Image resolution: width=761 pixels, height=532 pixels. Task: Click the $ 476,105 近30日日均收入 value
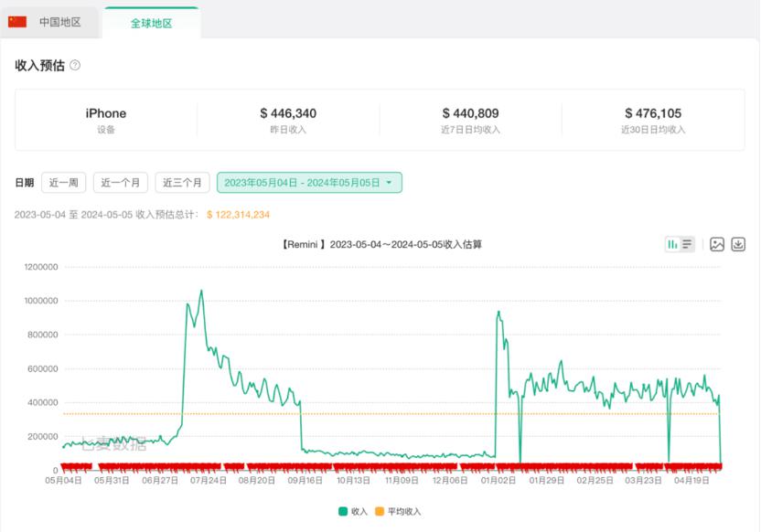[x=653, y=113]
